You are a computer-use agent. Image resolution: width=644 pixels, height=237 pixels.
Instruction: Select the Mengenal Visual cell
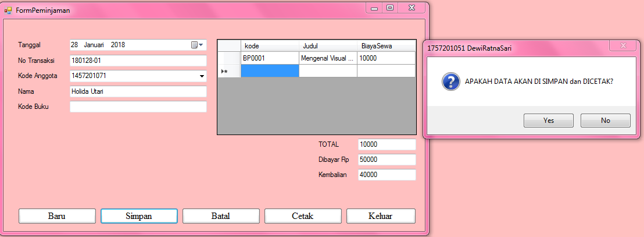(328, 58)
